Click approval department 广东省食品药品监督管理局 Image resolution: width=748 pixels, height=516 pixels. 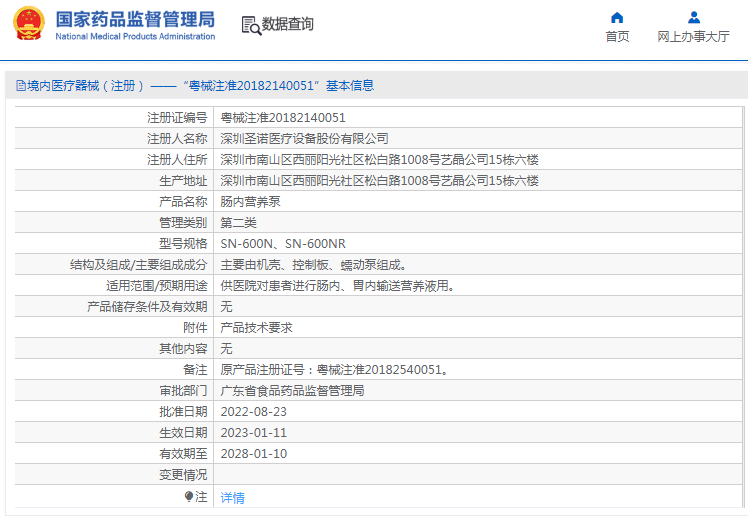[x=292, y=391]
